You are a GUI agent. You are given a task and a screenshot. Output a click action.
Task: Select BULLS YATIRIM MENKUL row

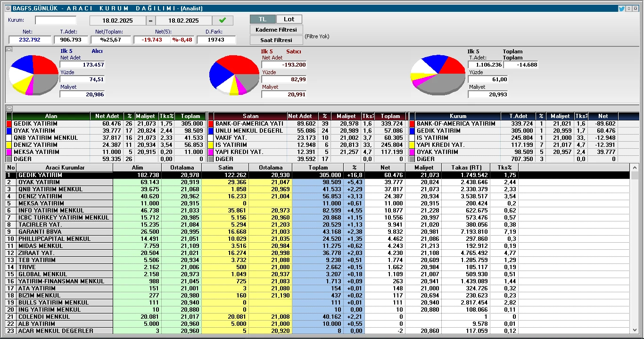[x=318, y=303]
